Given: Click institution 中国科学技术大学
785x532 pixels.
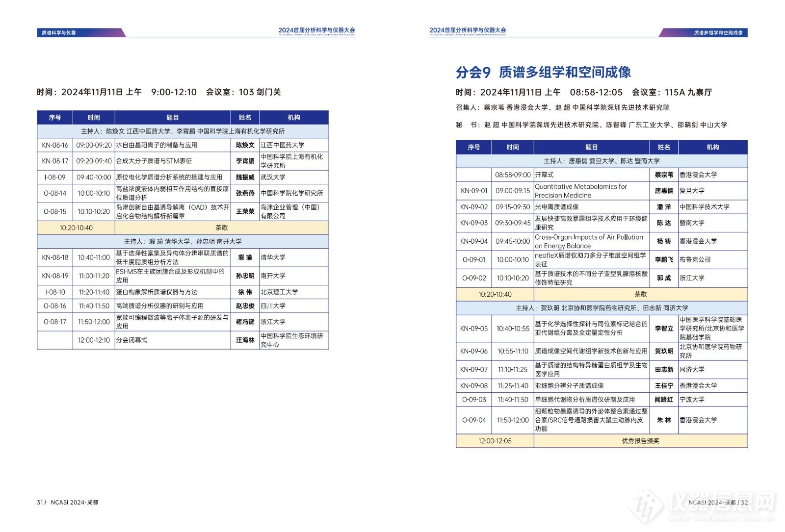Looking at the screenshot, I should (x=704, y=207).
